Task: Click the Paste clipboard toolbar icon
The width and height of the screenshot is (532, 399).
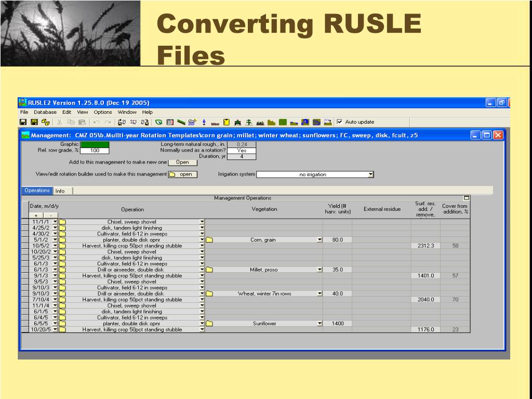Action: click(82, 122)
